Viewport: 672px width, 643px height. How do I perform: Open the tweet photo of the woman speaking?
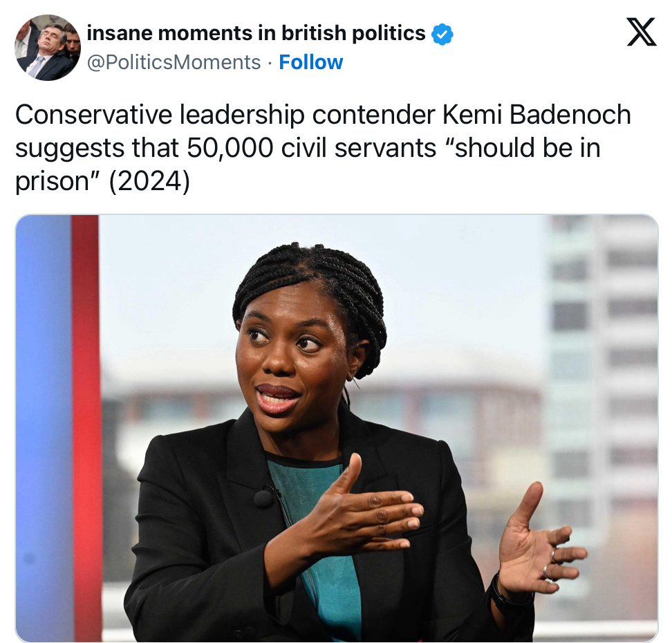coord(336,429)
